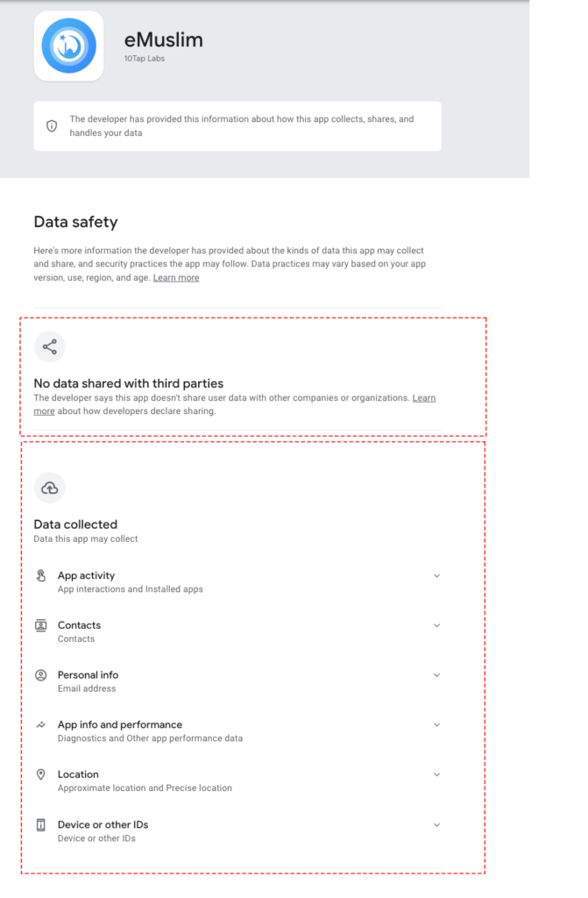The height and width of the screenshot is (898, 588).
Task: Expand the Location section chevron
Action: pyautogui.click(x=436, y=775)
